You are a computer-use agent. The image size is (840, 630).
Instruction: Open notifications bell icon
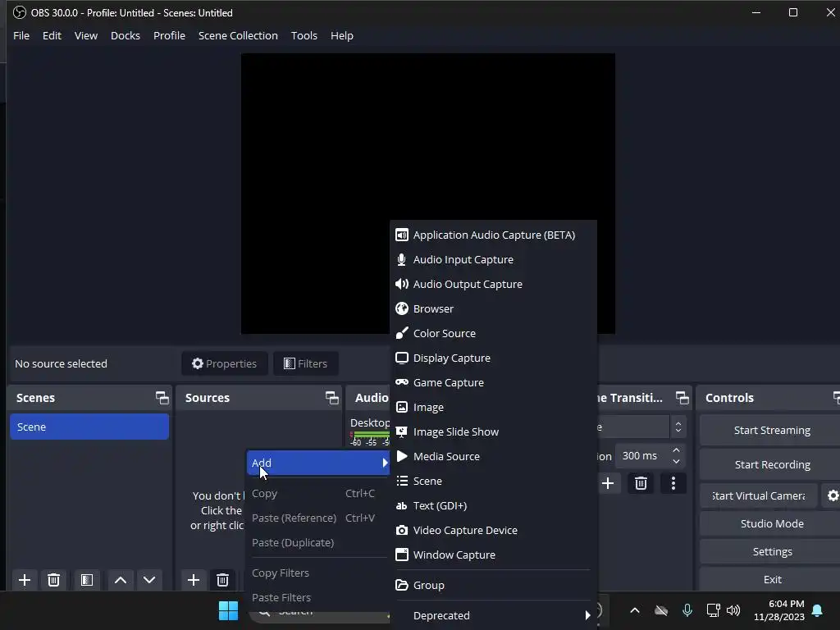pos(818,610)
